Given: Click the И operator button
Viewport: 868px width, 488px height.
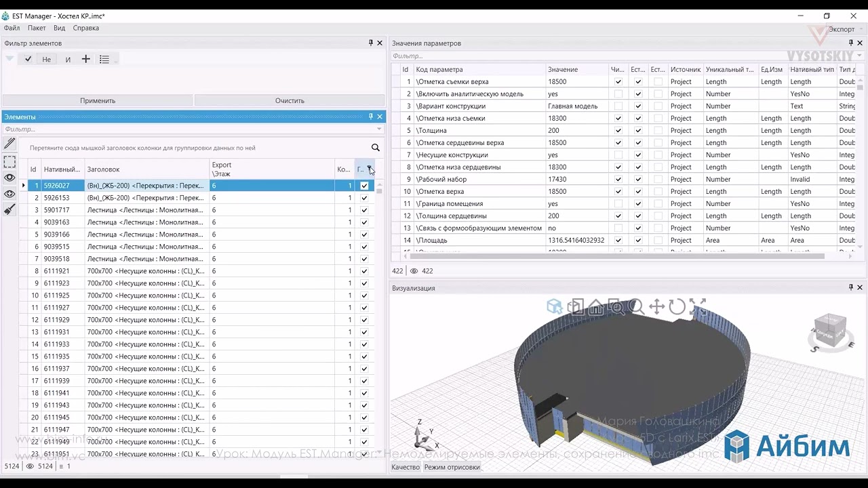Looking at the screenshot, I should pos(68,59).
